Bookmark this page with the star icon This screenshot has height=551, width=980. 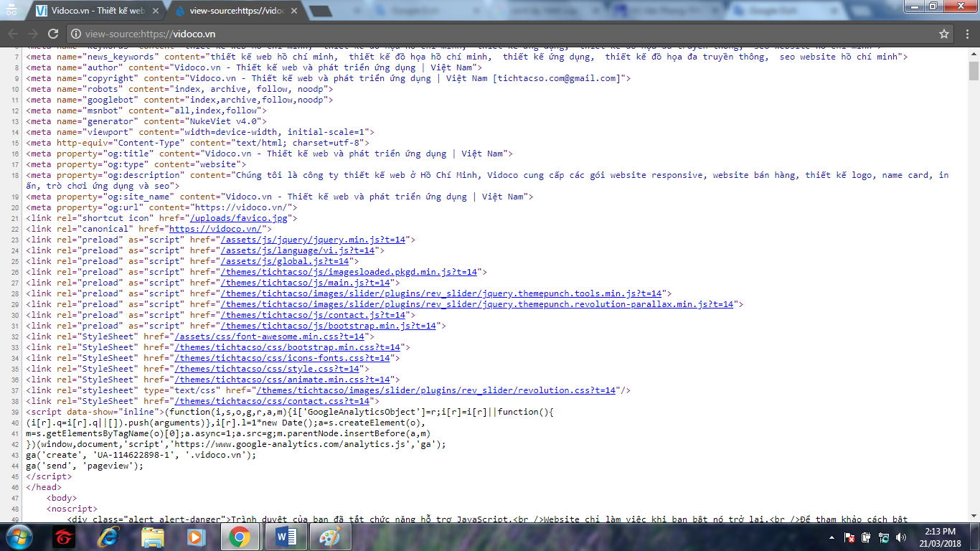tap(944, 34)
